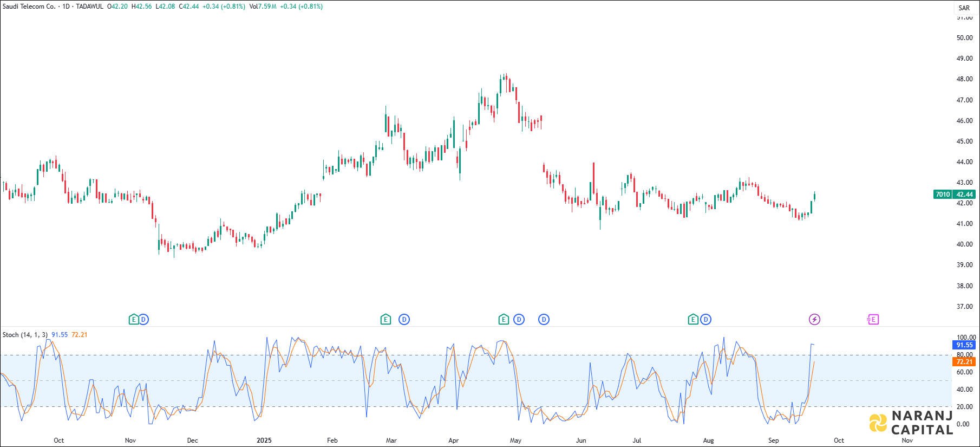Show the earnings marker from late July
This screenshot has width=980, height=447.
pos(693,320)
